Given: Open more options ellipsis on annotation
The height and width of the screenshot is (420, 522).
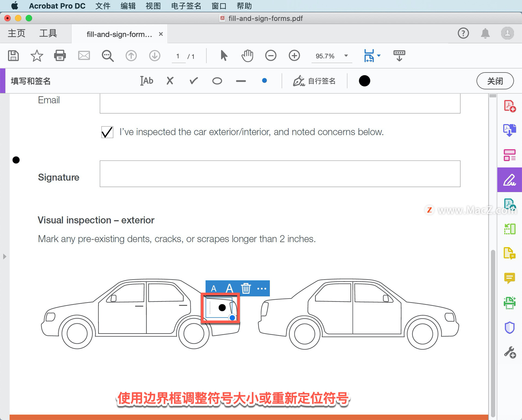Looking at the screenshot, I should point(262,289).
